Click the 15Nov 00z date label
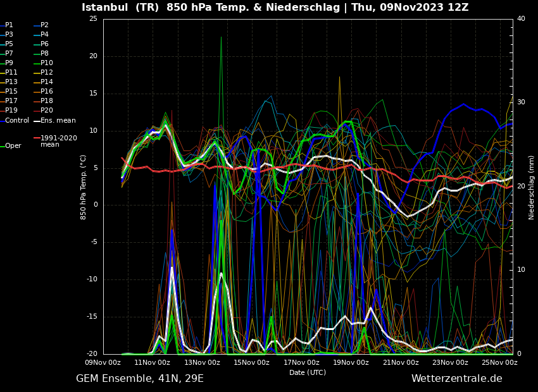 coord(252,362)
